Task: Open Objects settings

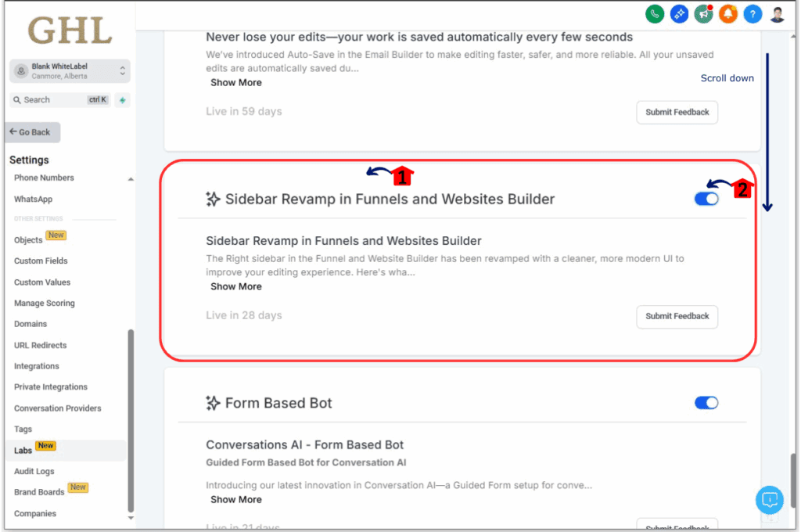Action: (x=28, y=239)
